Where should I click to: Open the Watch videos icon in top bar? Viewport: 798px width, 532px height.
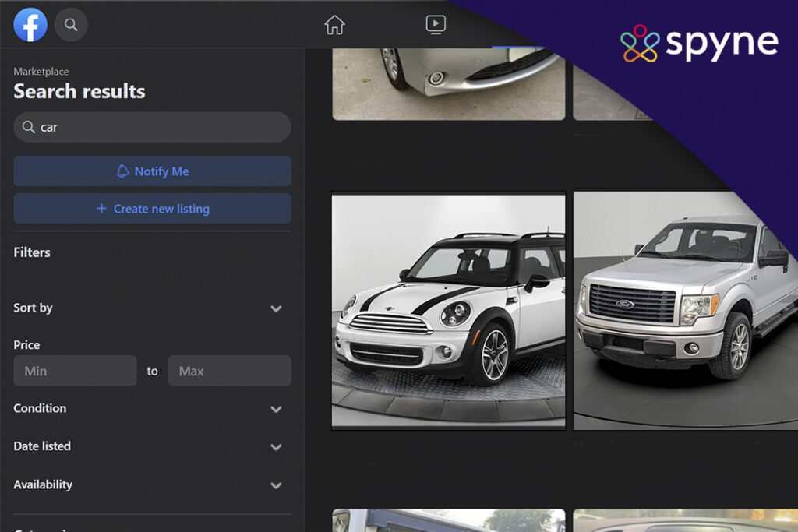[436, 24]
